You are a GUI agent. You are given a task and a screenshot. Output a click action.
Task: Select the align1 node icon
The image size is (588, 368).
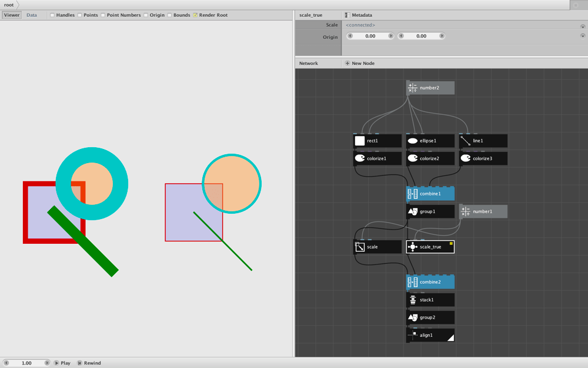[413, 335]
